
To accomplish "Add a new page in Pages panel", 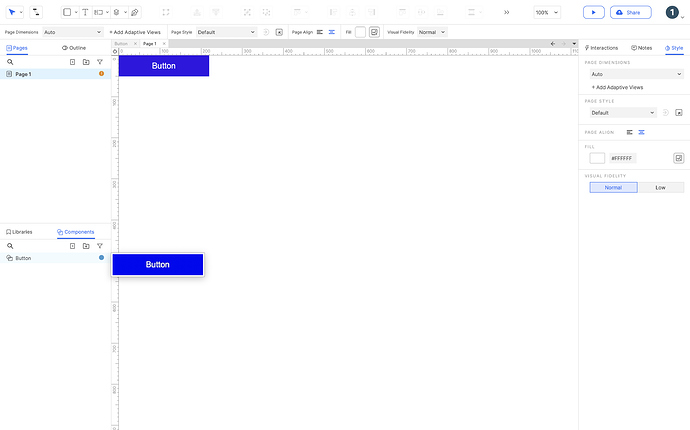I will [73, 62].
